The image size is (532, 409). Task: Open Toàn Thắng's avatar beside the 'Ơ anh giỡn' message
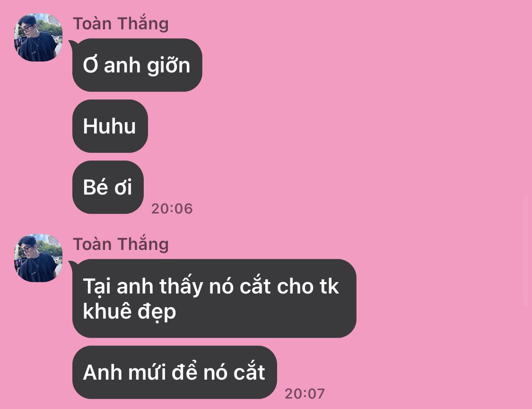[38, 37]
